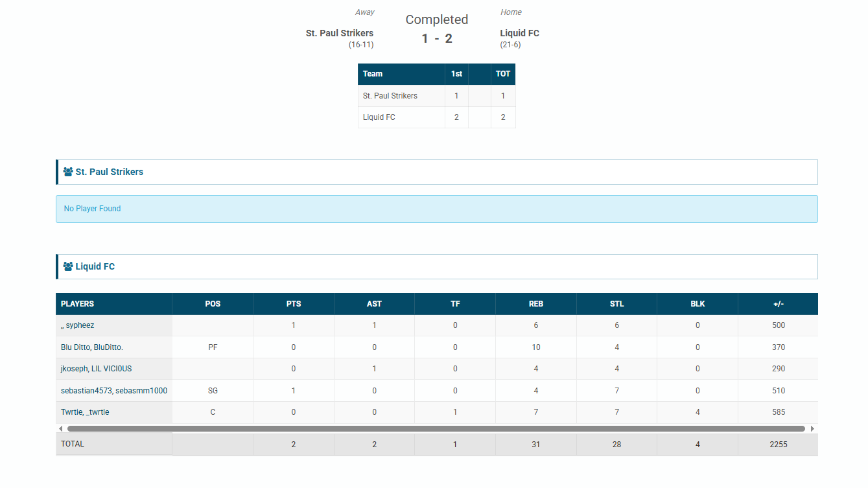Select player Blu Ditto, BluDitto.

91,347
